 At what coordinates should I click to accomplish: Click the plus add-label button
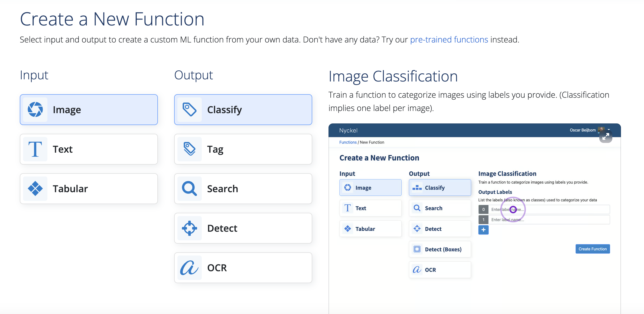(x=483, y=230)
